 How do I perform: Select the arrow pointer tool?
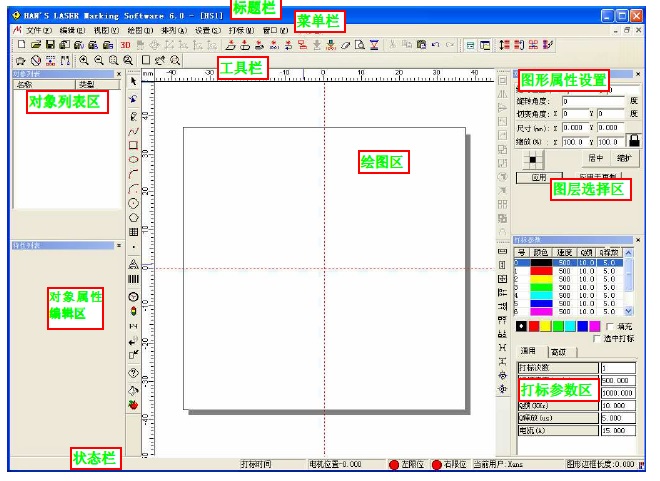pyautogui.click(x=134, y=80)
